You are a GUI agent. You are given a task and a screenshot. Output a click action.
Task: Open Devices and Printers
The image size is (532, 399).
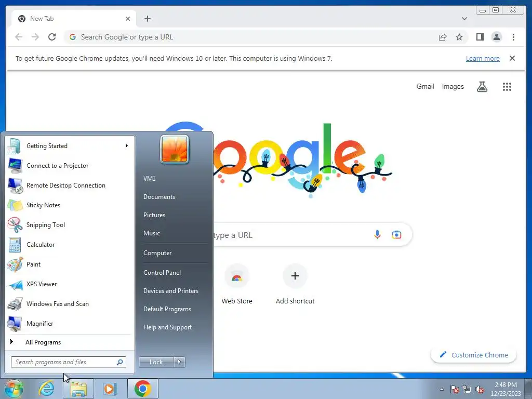point(170,291)
